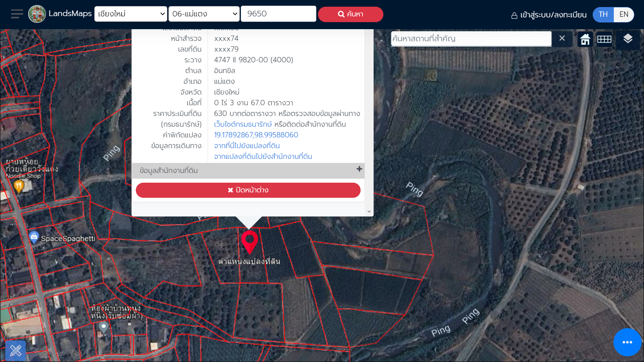Image resolution: width=644 pixels, height=362 pixels.
Task: Open the map layers icon
Action: [628, 39]
